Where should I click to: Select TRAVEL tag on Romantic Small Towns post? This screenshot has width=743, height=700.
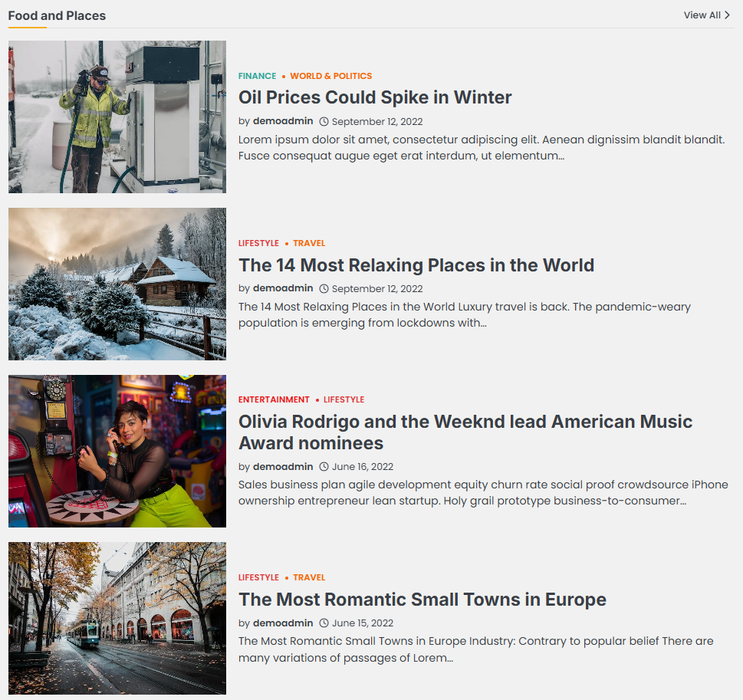pyautogui.click(x=309, y=577)
